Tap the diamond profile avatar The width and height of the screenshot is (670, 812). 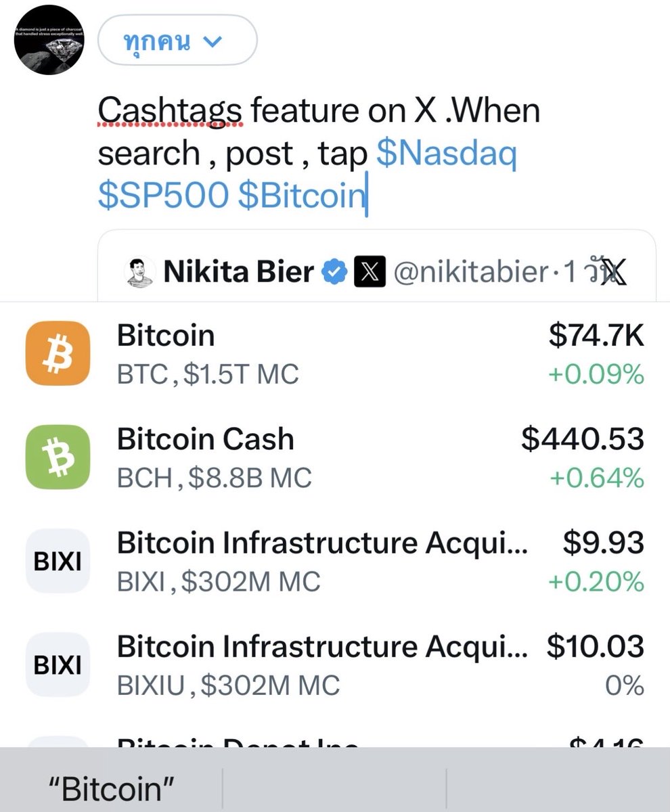point(49,42)
